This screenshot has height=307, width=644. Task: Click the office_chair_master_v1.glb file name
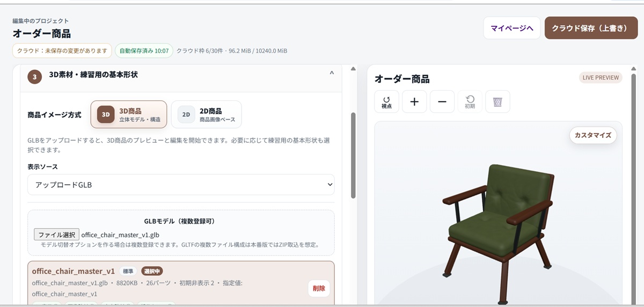click(x=120, y=235)
